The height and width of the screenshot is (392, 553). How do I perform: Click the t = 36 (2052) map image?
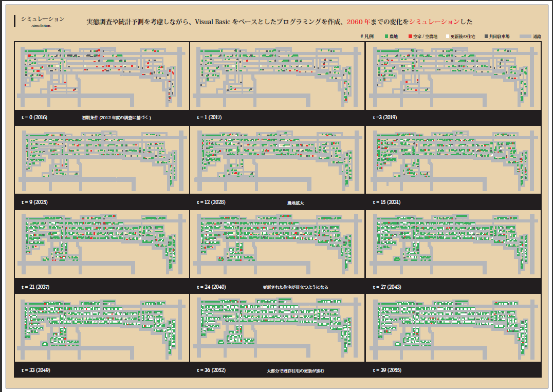(278, 328)
